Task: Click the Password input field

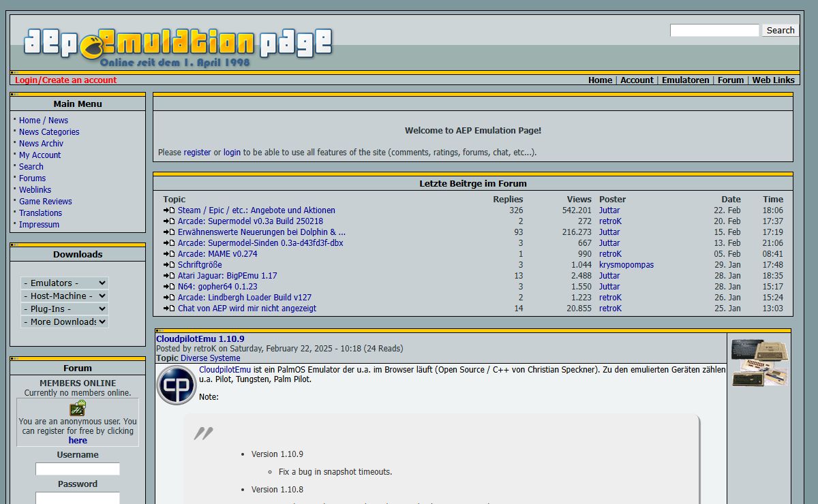Action: click(x=78, y=499)
